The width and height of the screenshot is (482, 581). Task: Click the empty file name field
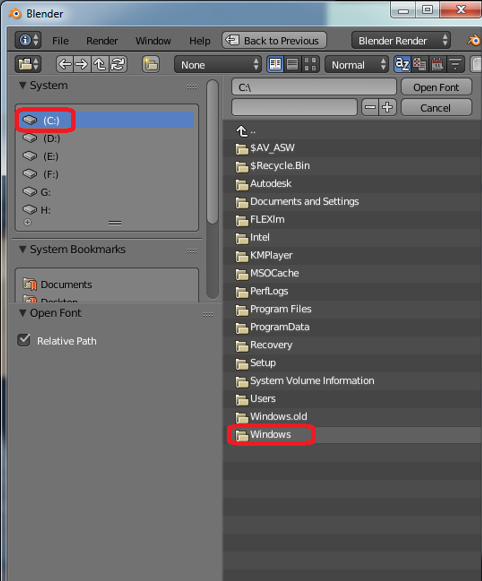point(294,107)
